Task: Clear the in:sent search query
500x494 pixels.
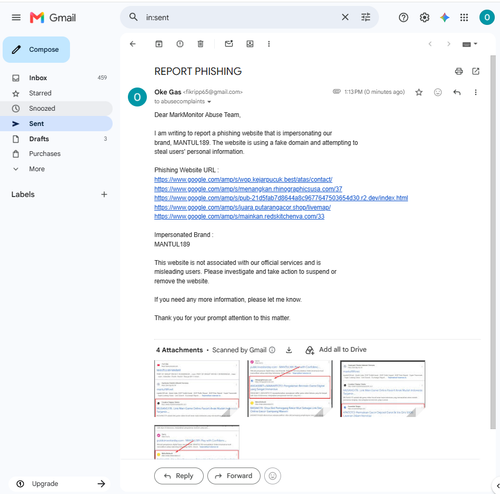Action: (345, 17)
